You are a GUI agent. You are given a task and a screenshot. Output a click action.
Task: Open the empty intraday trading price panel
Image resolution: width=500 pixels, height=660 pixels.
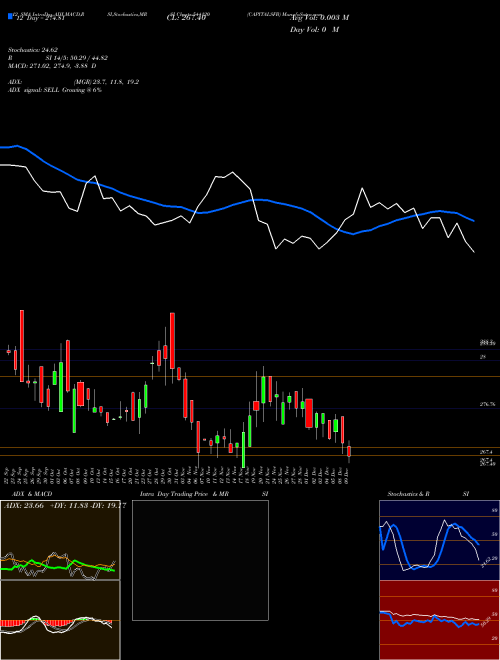click(x=200, y=560)
